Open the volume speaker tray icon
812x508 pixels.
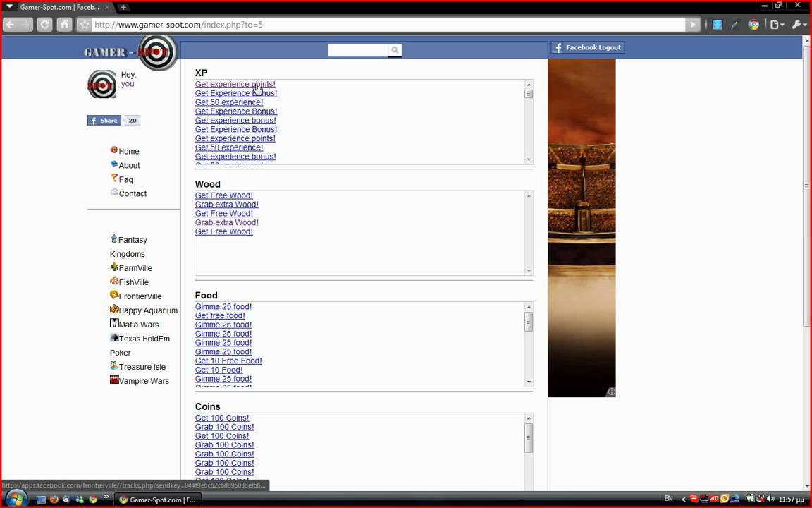click(x=771, y=500)
